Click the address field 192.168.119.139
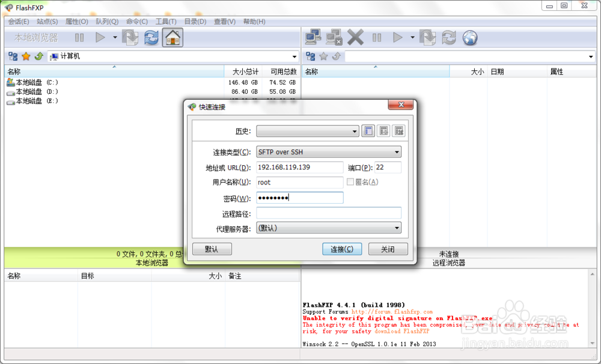Viewport: 601px width, 364px height. (x=299, y=167)
